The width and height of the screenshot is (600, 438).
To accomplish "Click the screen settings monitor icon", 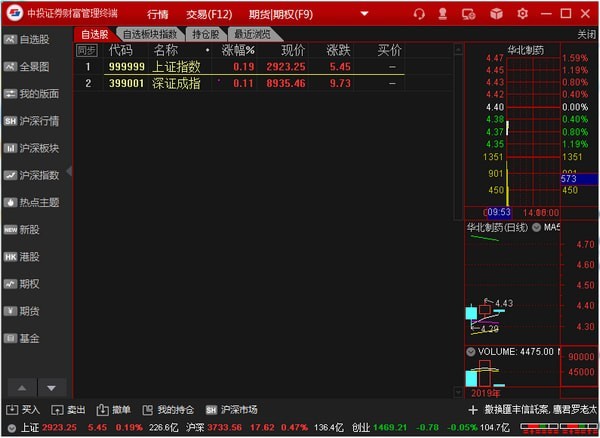I will [468, 15].
